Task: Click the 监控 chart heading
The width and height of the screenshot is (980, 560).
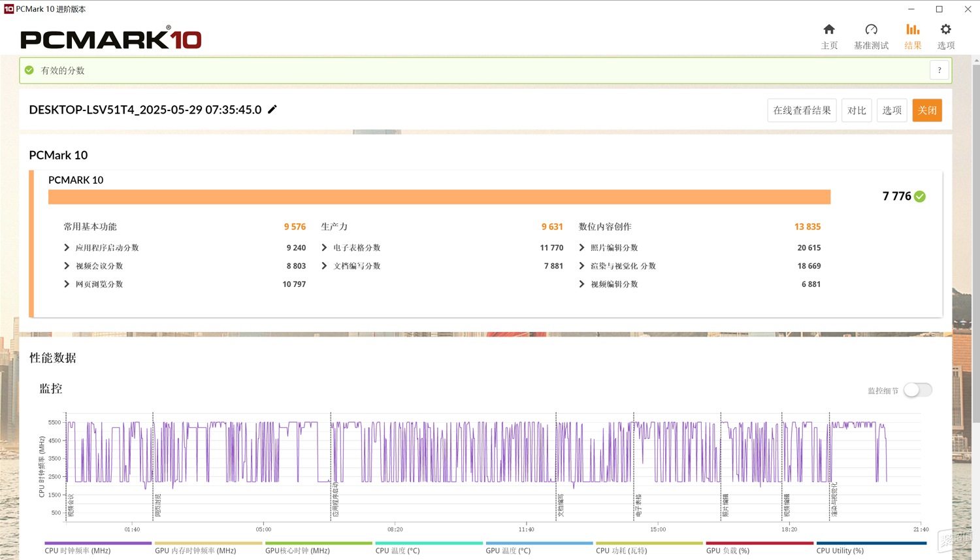Action: tap(51, 389)
